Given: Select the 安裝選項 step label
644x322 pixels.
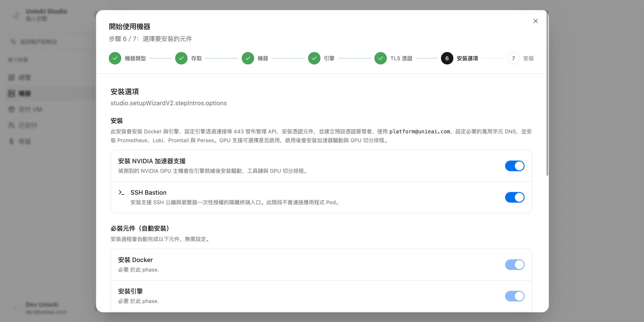Looking at the screenshot, I should click(x=467, y=58).
